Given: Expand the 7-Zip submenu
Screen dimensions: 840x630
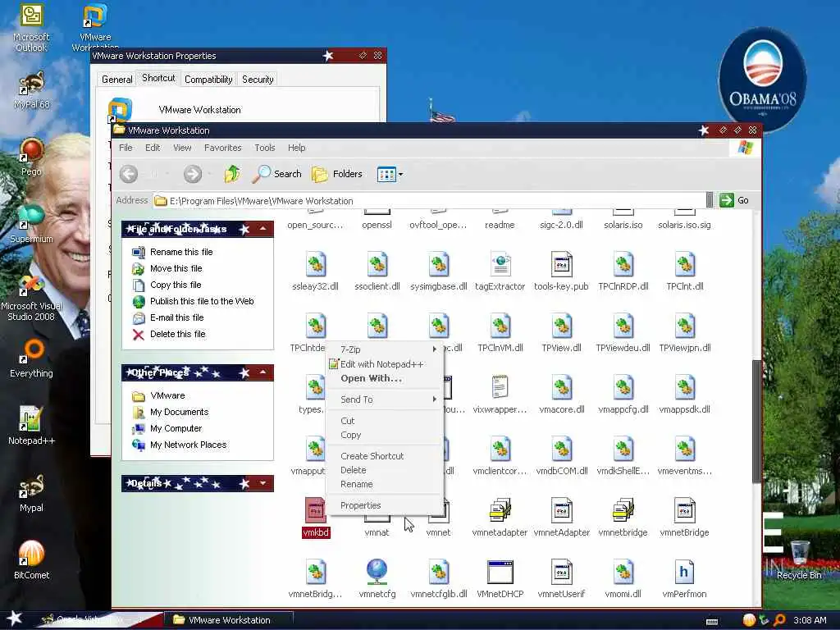Looking at the screenshot, I should (385, 349).
